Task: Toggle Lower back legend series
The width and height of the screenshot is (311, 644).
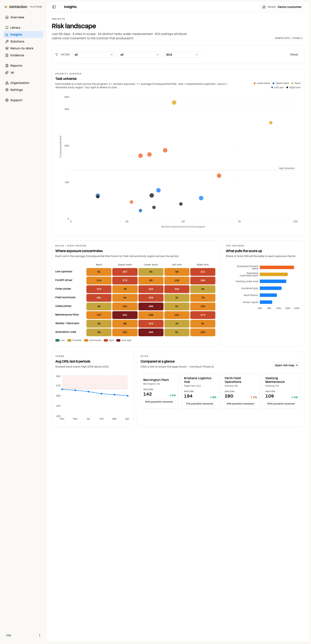Action: (262, 83)
